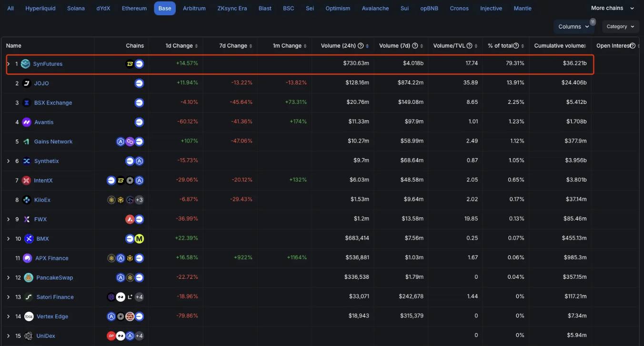Click the Avantis purple logo icon
The image size is (644, 346).
click(27, 122)
